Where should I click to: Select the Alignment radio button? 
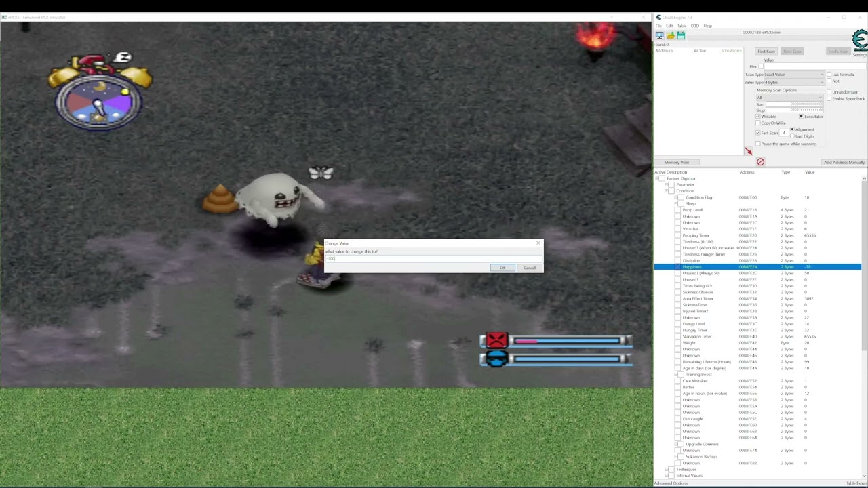[x=792, y=129]
